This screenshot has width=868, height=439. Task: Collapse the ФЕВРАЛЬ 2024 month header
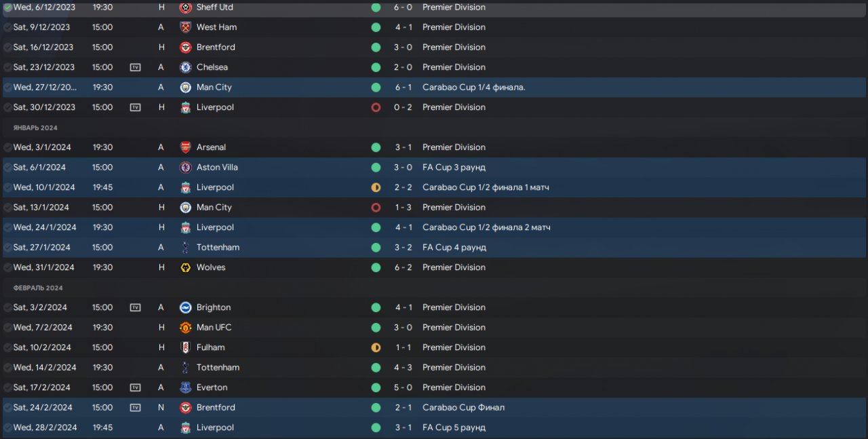point(38,288)
